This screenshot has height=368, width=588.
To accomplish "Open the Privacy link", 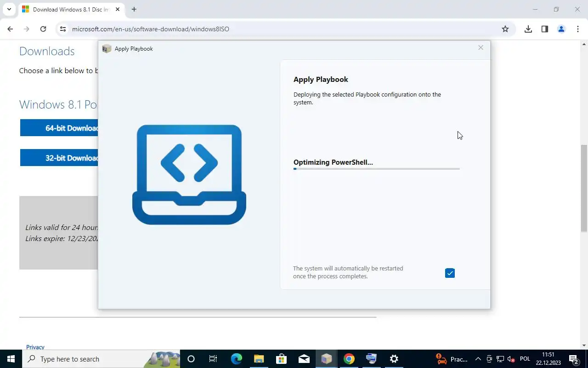I will pyautogui.click(x=35, y=347).
